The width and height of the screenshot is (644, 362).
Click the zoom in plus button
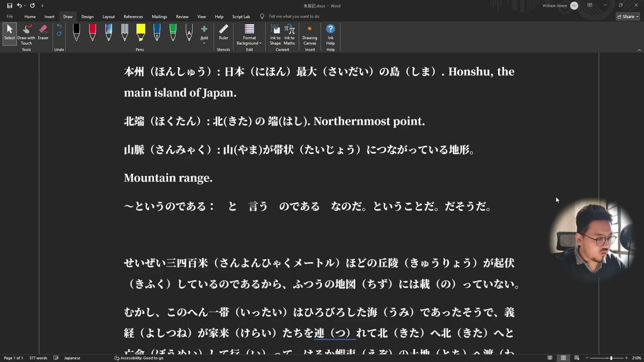point(627,358)
